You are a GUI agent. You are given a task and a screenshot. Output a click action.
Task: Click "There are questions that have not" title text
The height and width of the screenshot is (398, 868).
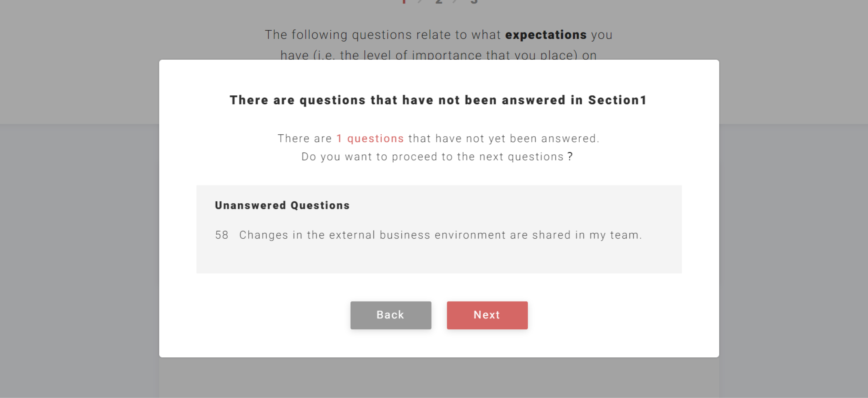pos(344,100)
